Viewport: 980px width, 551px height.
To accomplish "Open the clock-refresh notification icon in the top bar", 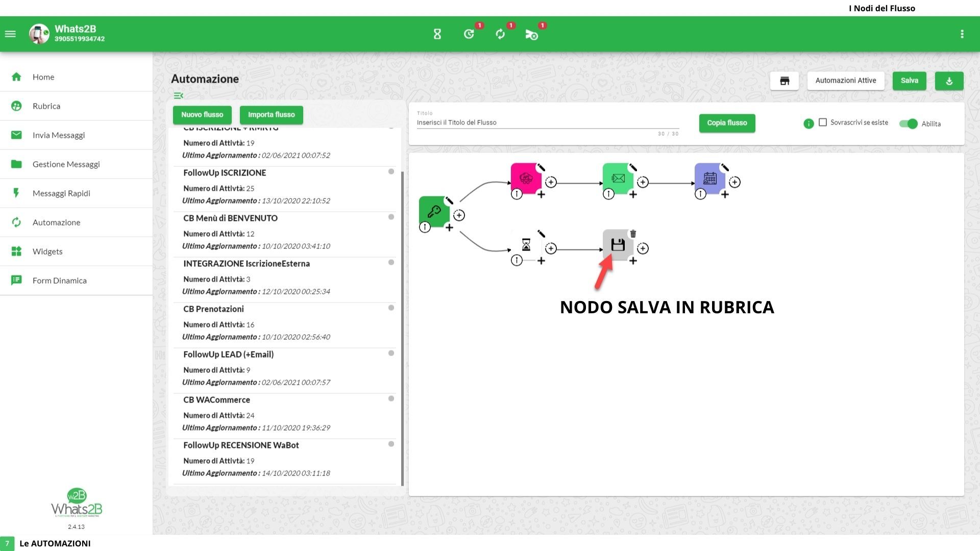I will (469, 34).
